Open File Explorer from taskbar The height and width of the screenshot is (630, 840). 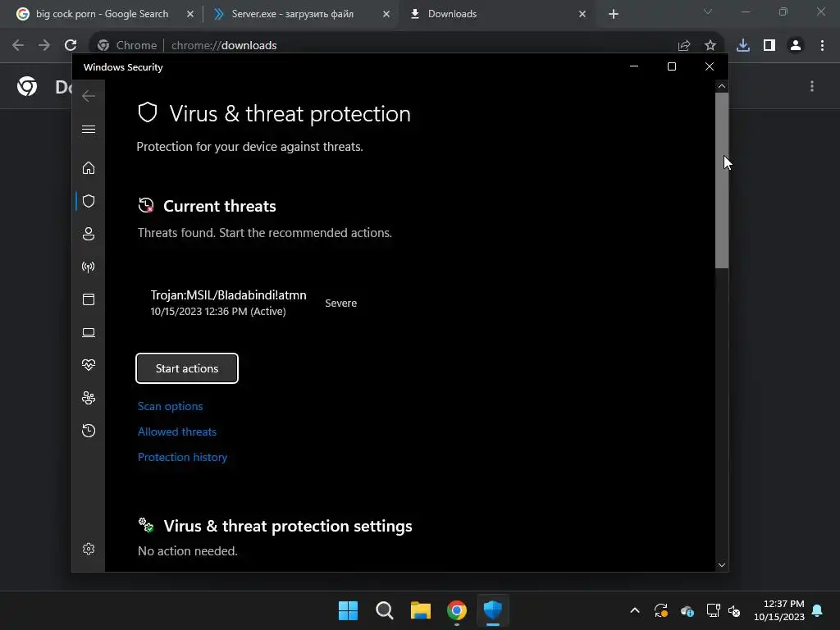421,610
